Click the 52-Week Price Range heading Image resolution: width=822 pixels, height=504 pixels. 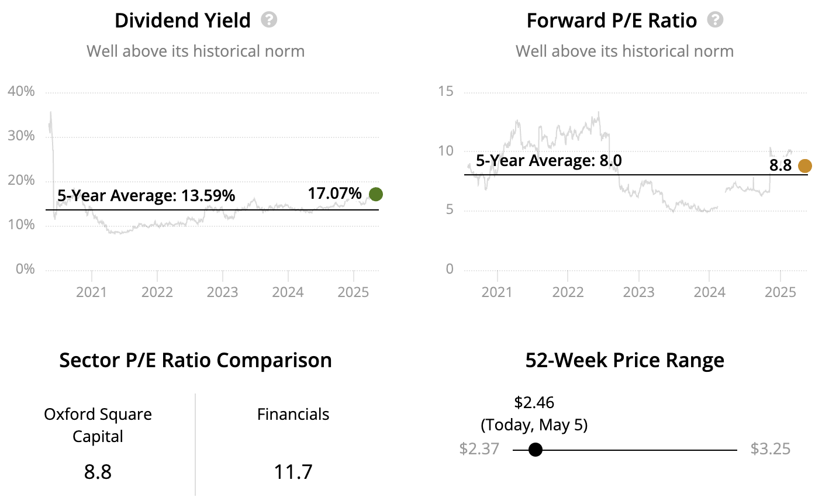pyautogui.click(x=624, y=360)
